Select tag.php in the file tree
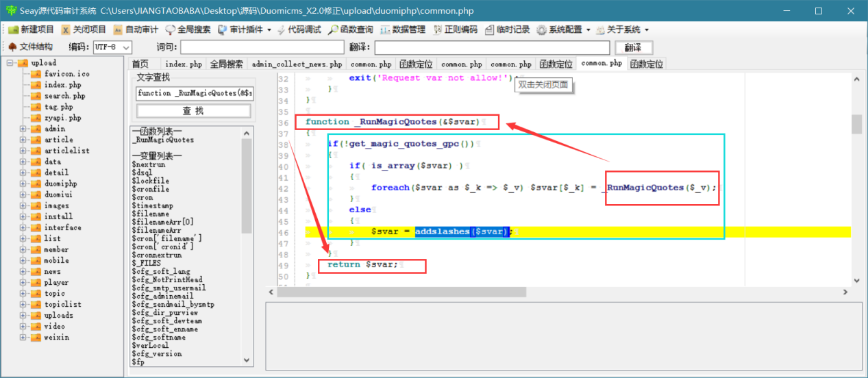This screenshot has width=868, height=378. click(x=59, y=107)
